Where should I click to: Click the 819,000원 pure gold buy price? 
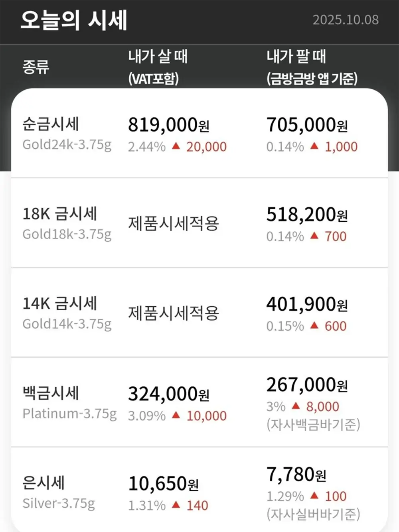point(168,125)
